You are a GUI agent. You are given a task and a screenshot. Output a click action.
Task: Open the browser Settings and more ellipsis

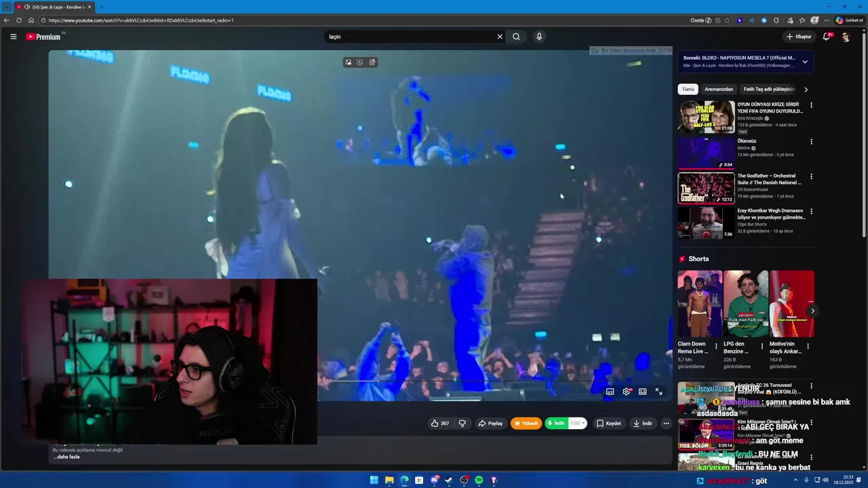tap(826, 20)
